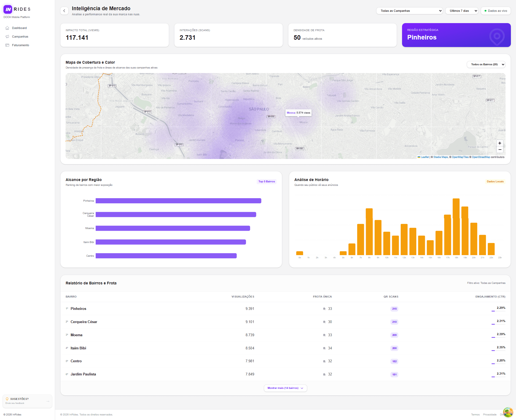Select the Cerqueira César table row name
This screenshot has height=420, width=516.
84,322
